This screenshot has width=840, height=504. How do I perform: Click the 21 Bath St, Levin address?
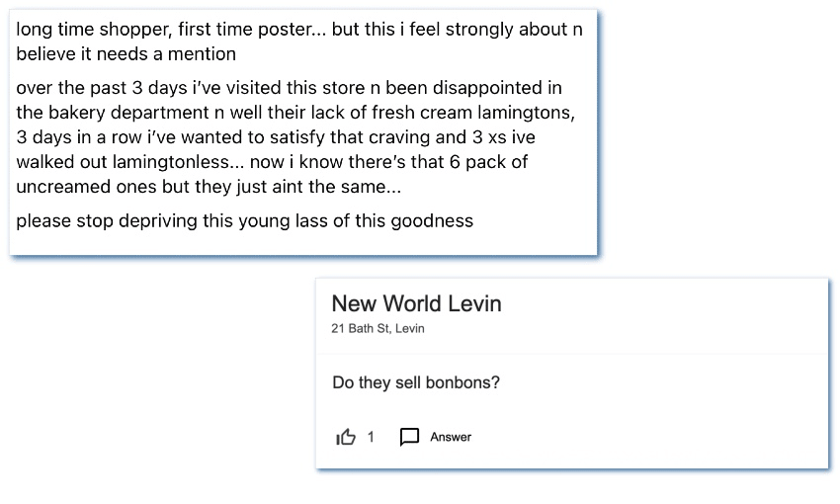(x=378, y=329)
